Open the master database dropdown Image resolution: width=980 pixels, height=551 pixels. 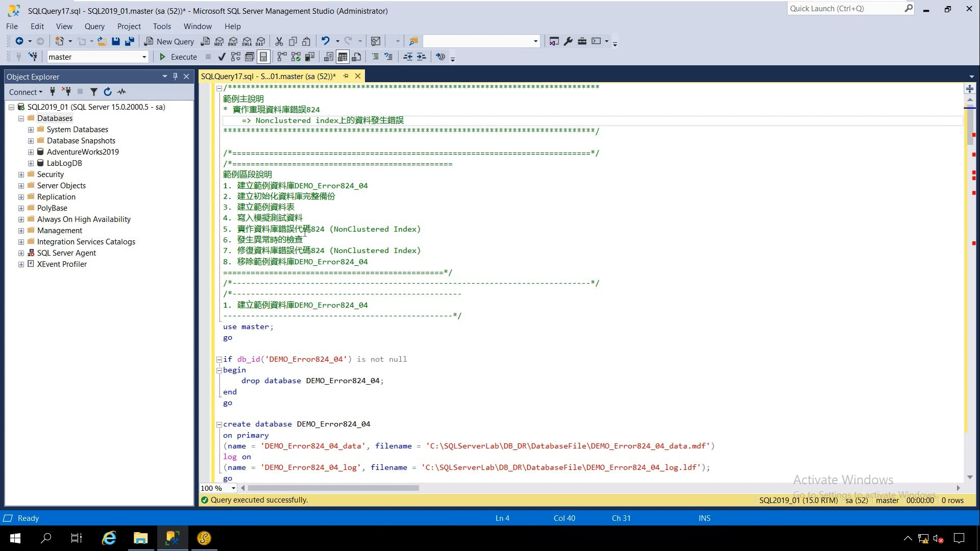144,57
